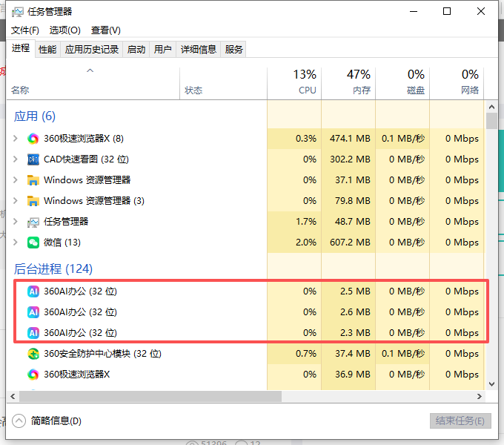The height and width of the screenshot is (445, 504).
Task: Click the 360安全防护中心模块 shield icon
Action: click(x=33, y=354)
